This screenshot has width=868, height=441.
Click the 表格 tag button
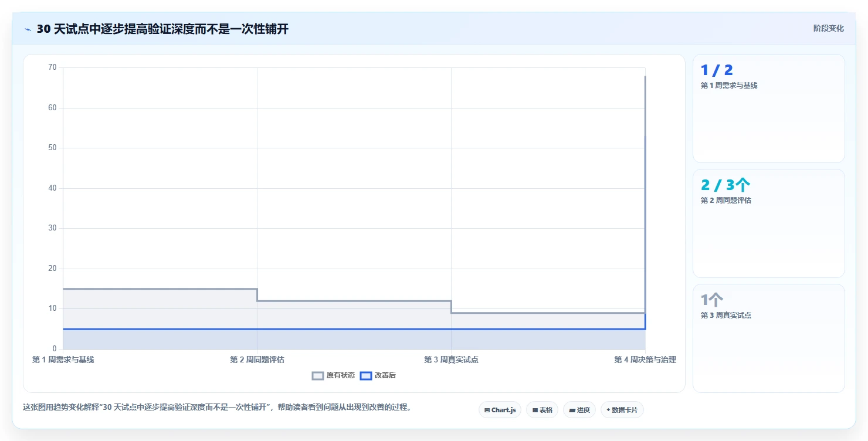[x=542, y=410]
